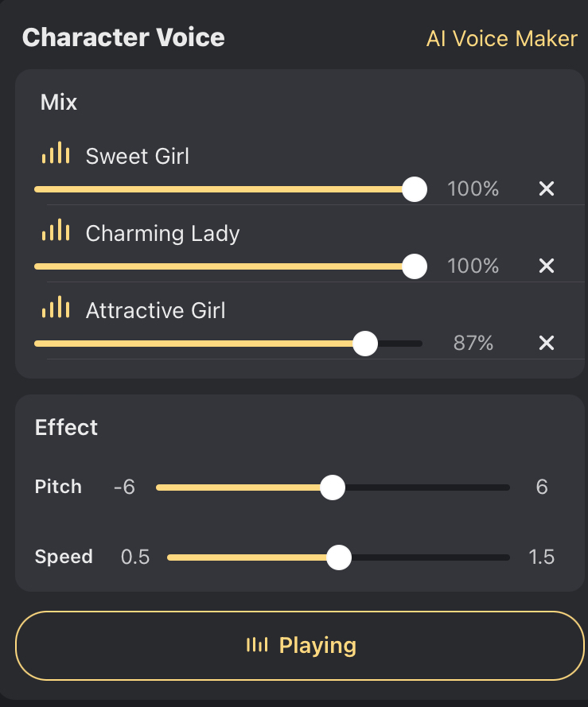This screenshot has height=707, width=588.
Task: Remove Sweet Girl from the mix
Action: [546, 189]
